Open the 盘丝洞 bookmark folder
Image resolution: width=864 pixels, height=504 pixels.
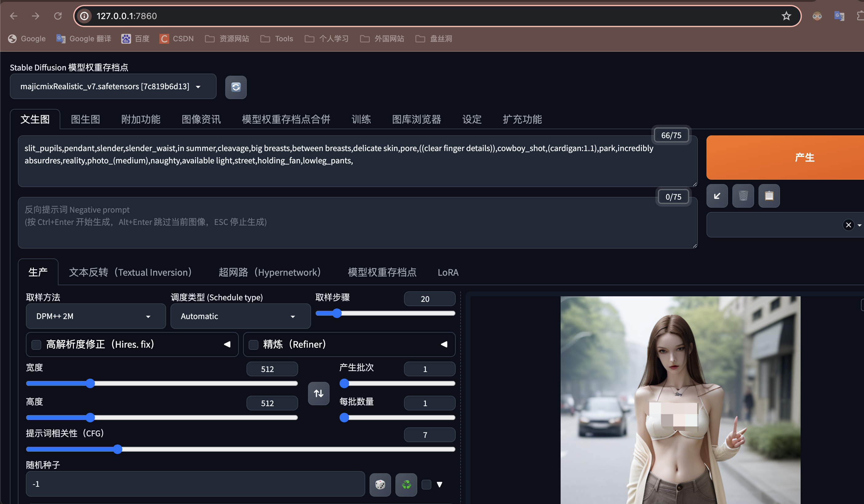434,38
